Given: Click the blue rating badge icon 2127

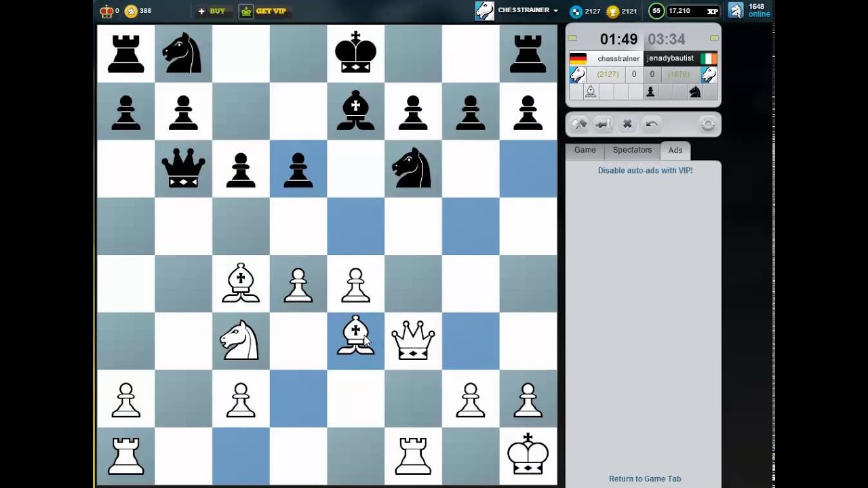Looking at the screenshot, I should 576,11.
